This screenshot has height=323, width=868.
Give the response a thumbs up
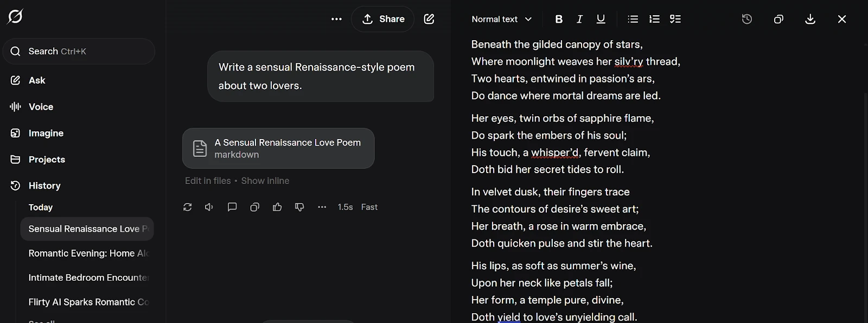click(277, 207)
